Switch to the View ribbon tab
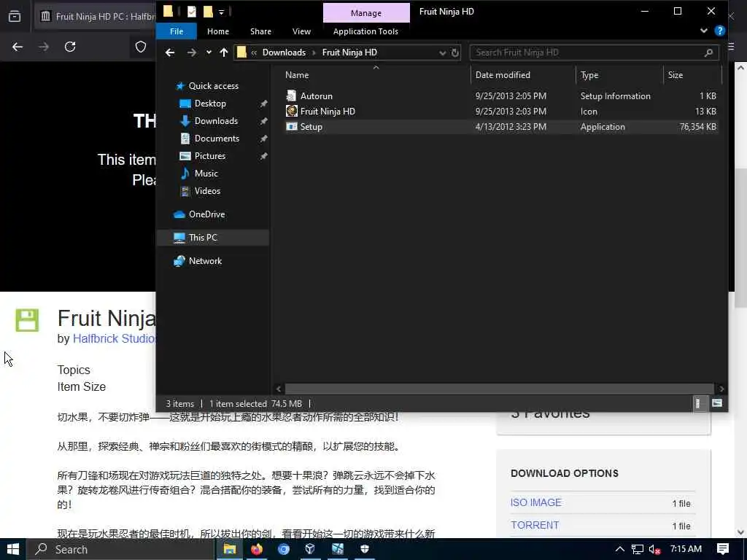Screen dimensions: 747x560 click(x=301, y=31)
